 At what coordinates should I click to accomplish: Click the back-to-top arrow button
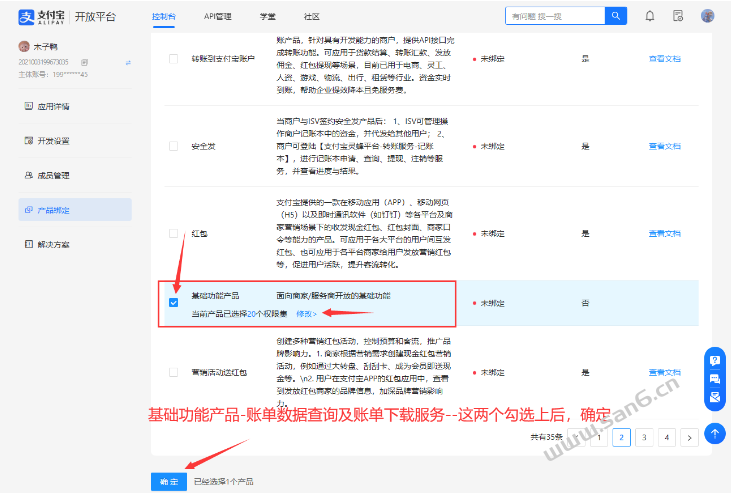click(x=714, y=433)
